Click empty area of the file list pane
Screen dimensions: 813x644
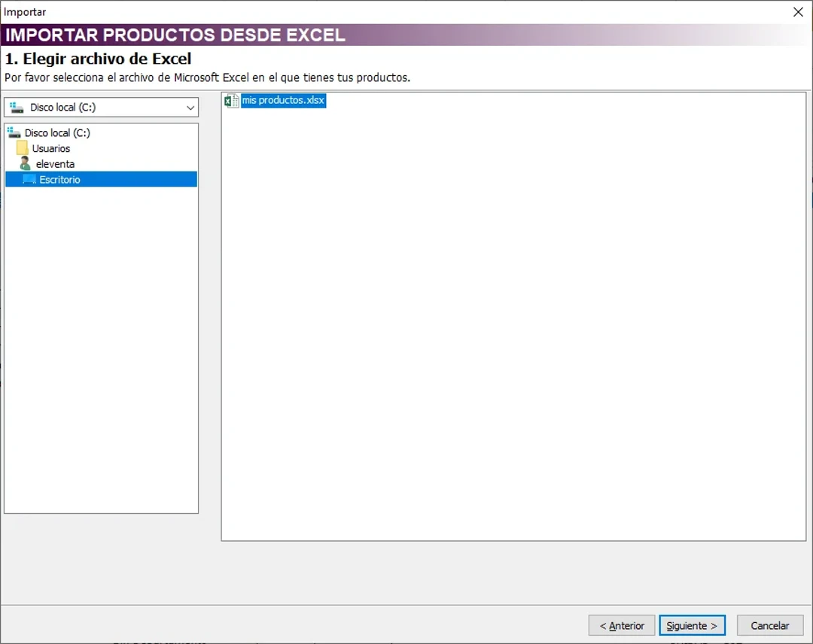(512, 339)
